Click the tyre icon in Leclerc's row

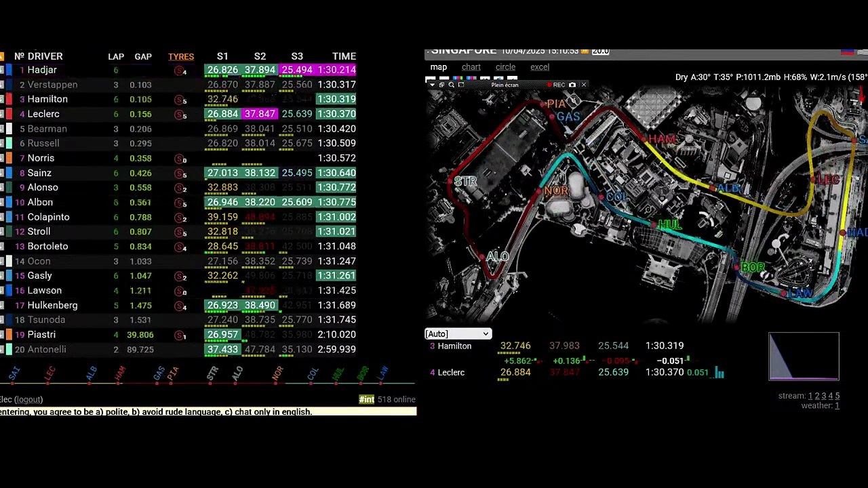(180, 115)
